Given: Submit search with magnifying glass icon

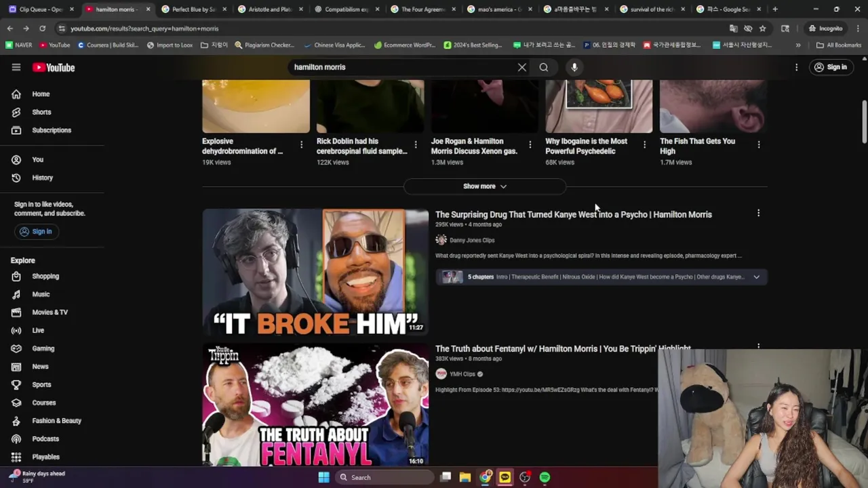Looking at the screenshot, I should coord(543,67).
